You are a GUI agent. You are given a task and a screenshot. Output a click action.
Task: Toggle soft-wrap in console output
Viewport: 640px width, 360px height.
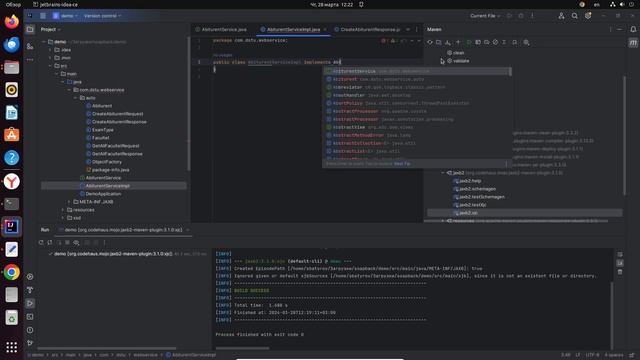620,254
